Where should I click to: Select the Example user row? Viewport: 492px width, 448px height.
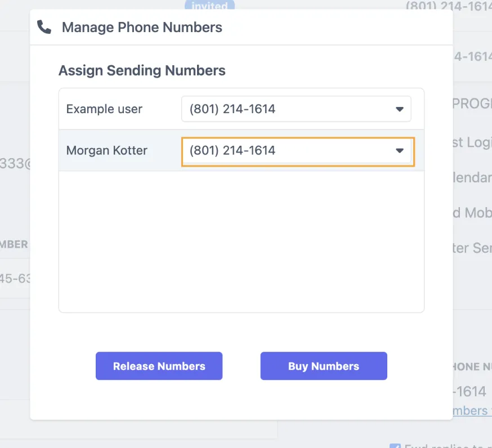(x=104, y=109)
